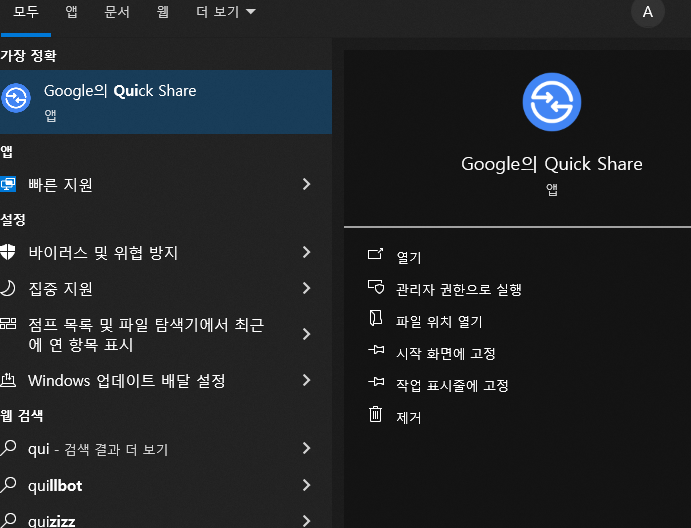691x528 pixels.
Task: Click the 열기 open icon
Action: click(x=375, y=254)
